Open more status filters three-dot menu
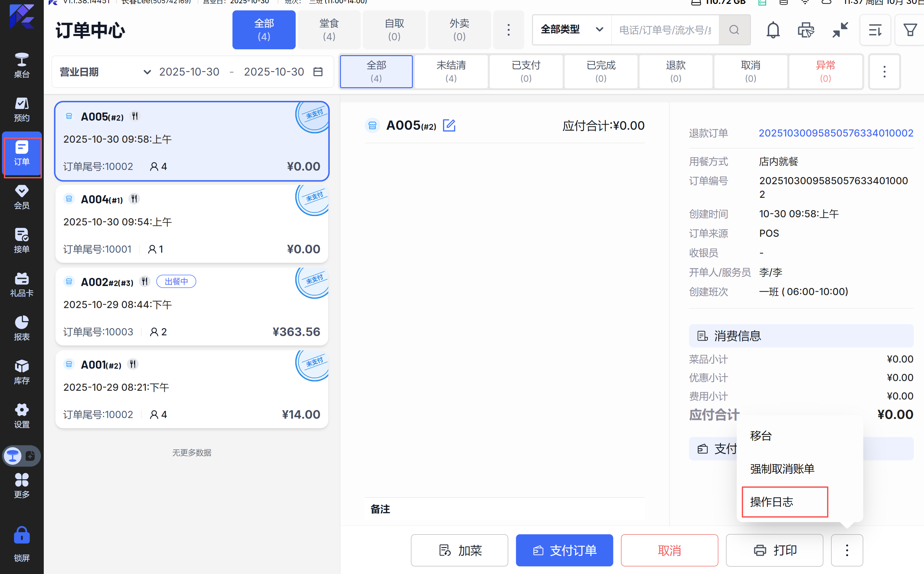 (884, 72)
